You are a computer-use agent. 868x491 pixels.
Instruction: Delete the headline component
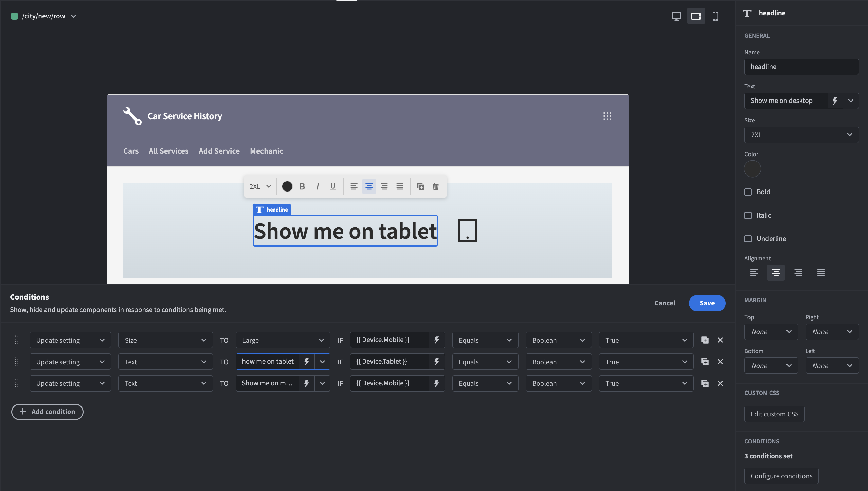pyautogui.click(x=436, y=186)
